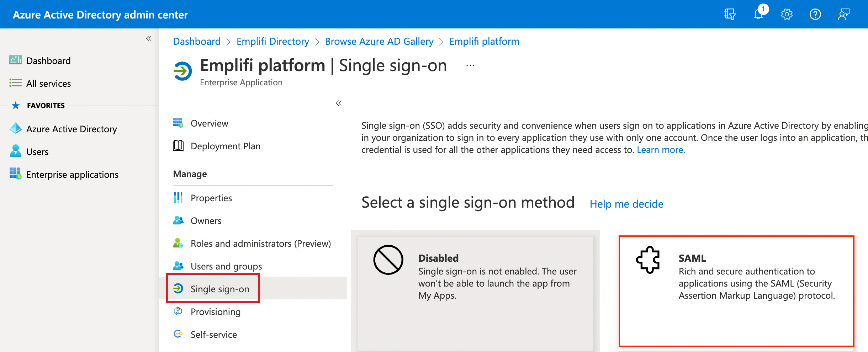Click the SAML puzzle piece icon
Viewport: 868px width, 352px height.
click(648, 260)
